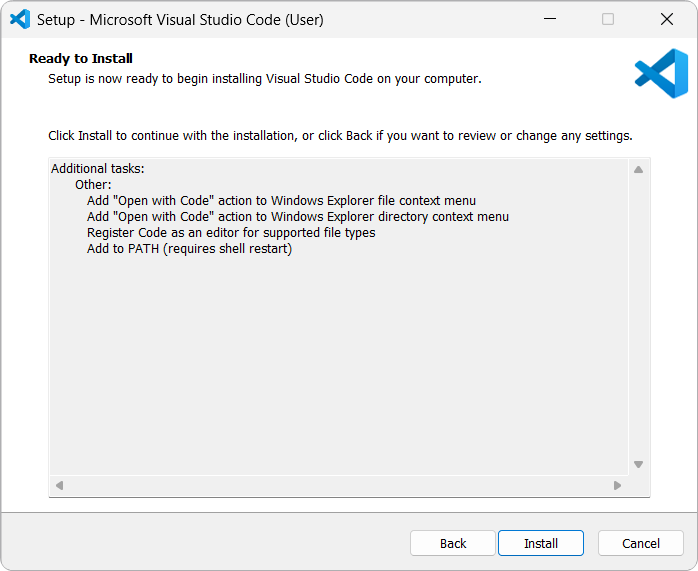The width and height of the screenshot is (698, 571).
Task: Click the 'Other:' line in the summary
Action: pyautogui.click(x=93, y=185)
